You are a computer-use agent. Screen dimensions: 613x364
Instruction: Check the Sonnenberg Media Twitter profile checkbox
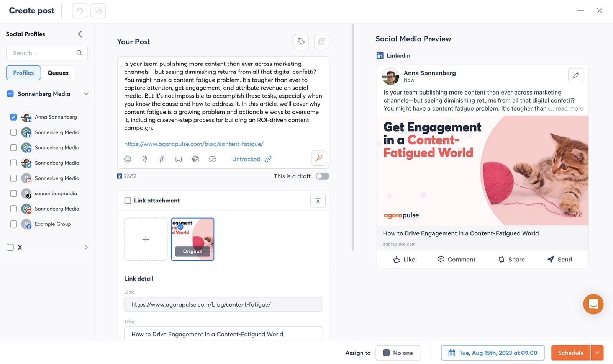13,163
